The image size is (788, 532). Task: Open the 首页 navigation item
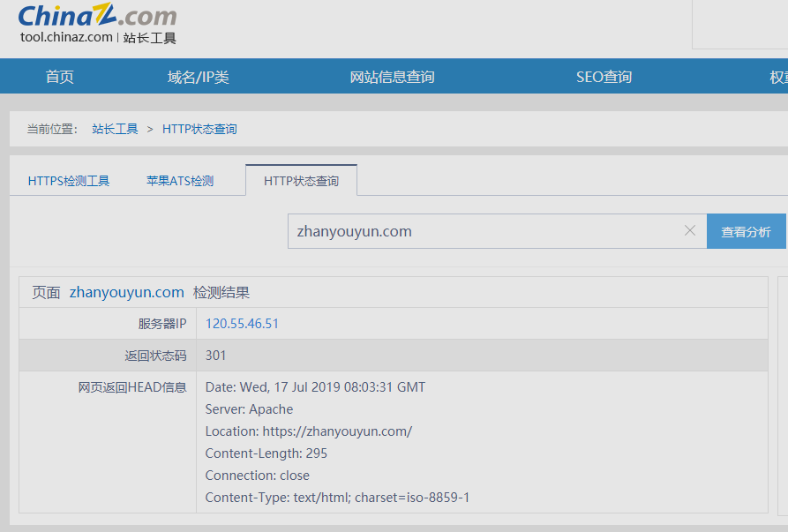[x=60, y=77]
